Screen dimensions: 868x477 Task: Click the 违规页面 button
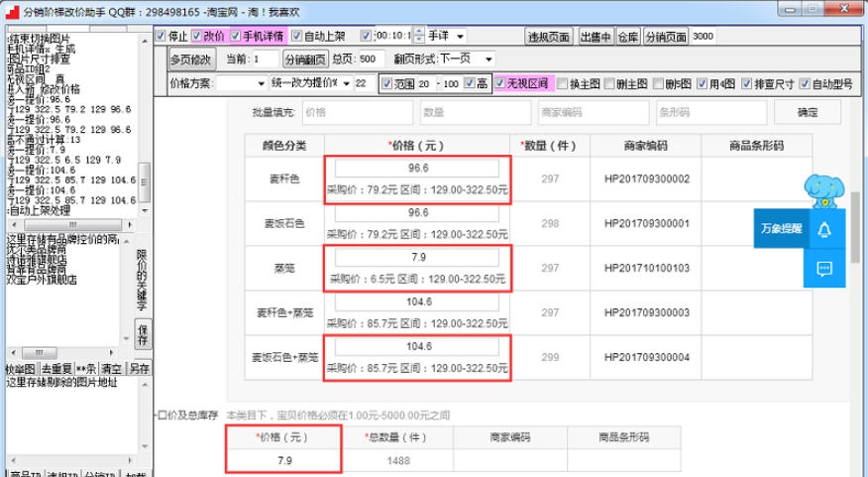pyautogui.click(x=549, y=37)
